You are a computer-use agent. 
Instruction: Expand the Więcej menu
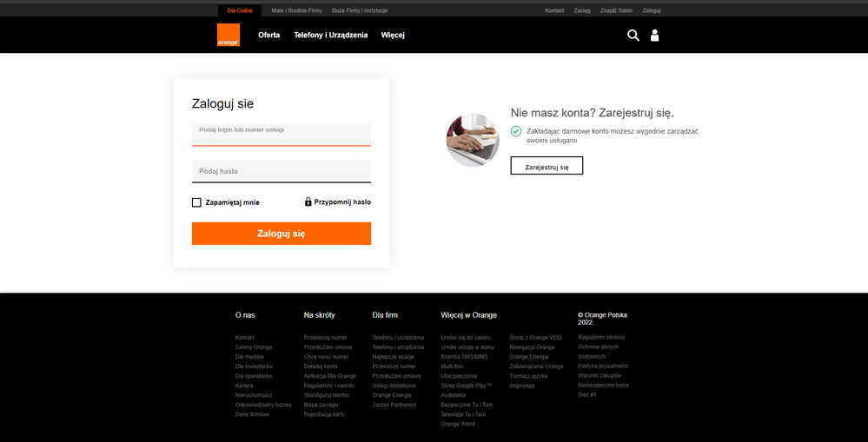[393, 35]
